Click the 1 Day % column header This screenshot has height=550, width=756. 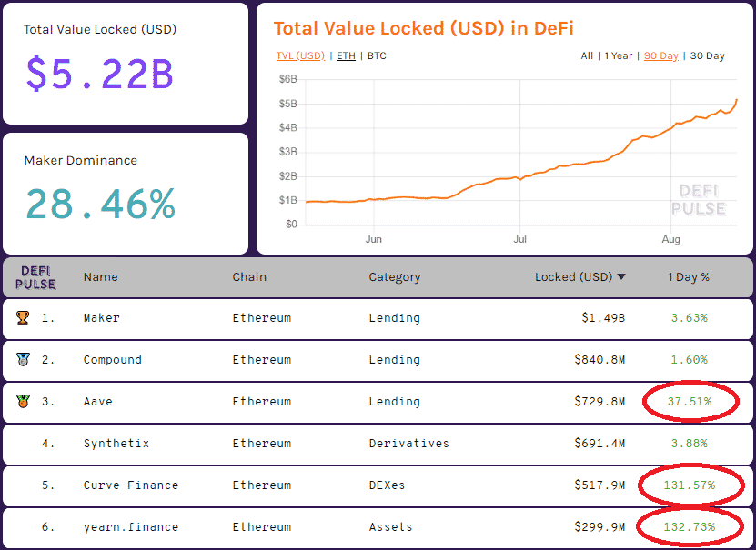689,276
